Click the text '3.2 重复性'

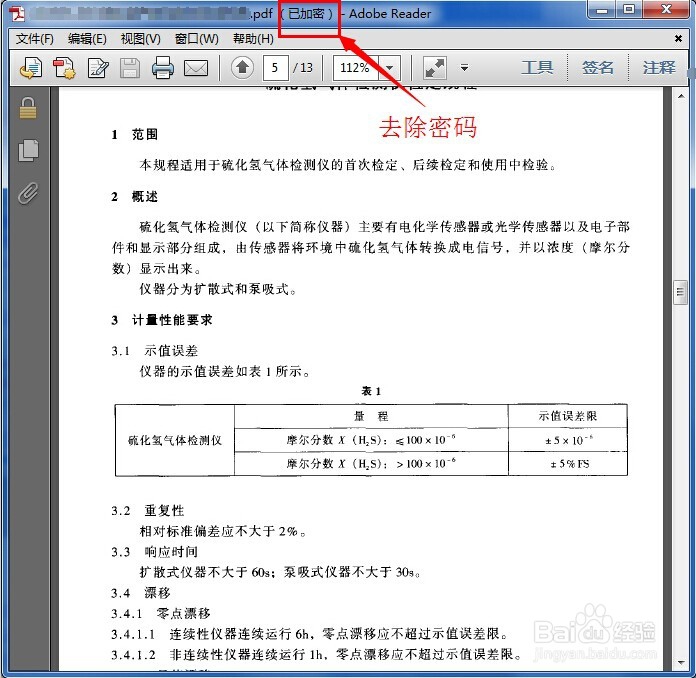pos(148,511)
